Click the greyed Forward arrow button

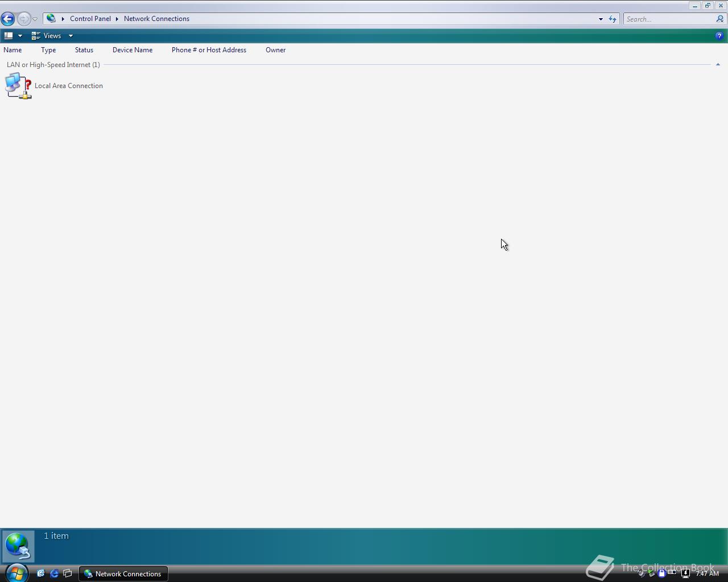[x=24, y=19]
